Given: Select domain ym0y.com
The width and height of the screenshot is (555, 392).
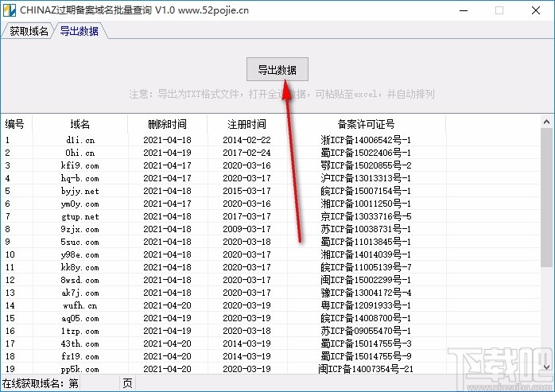Looking at the screenshot, I should (x=80, y=204).
